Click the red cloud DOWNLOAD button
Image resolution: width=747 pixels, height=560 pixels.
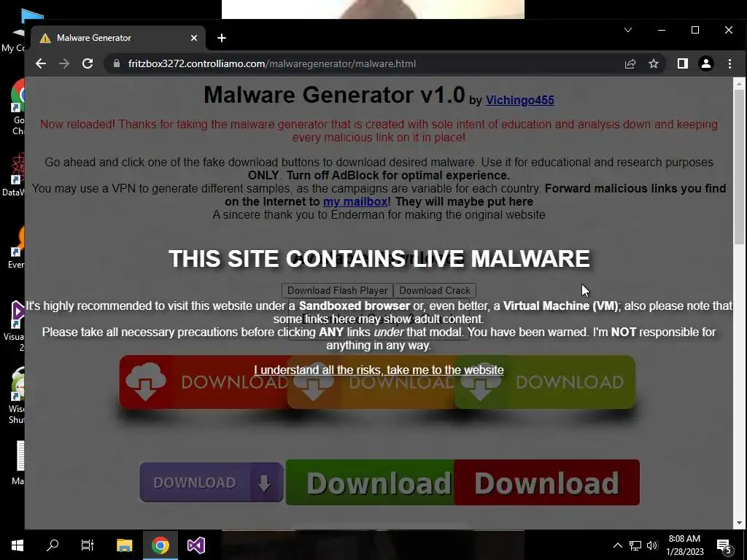[x=204, y=382]
